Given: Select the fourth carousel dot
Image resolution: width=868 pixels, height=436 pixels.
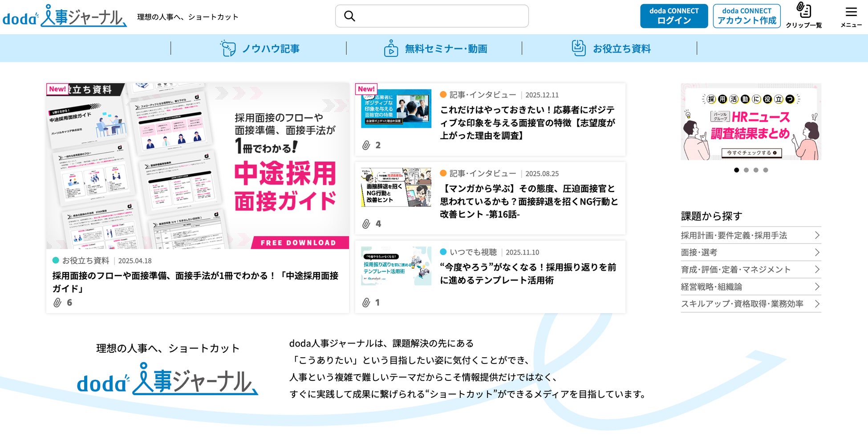Looking at the screenshot, I should [x=766, y=170].
